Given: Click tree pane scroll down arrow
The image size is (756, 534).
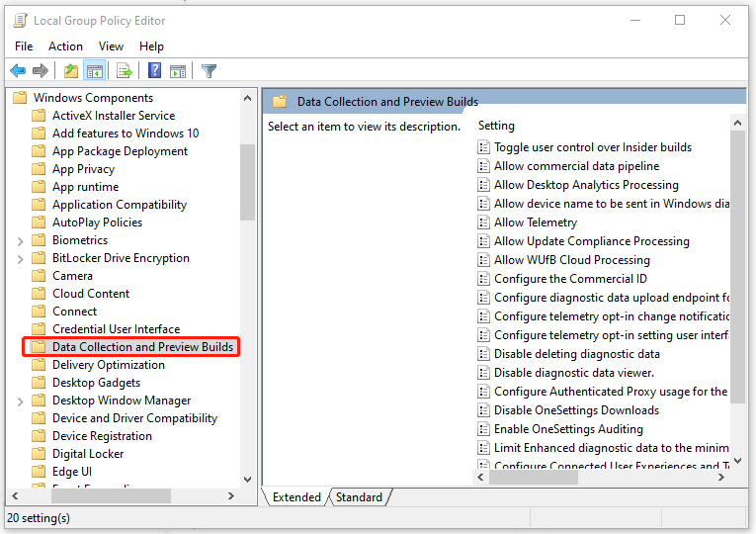Looking at the screenshot, I should pyautogui.click(x=247, y=479).
